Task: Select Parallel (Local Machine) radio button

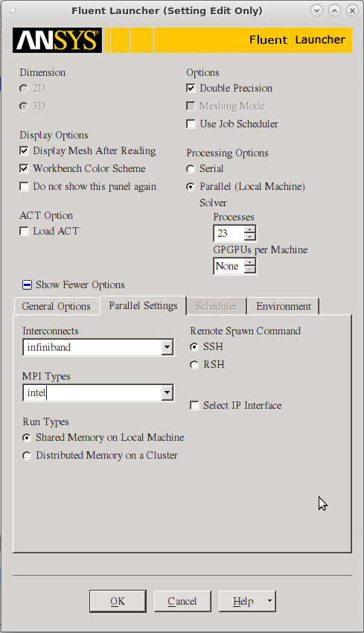Action: [x=191, y=186]
